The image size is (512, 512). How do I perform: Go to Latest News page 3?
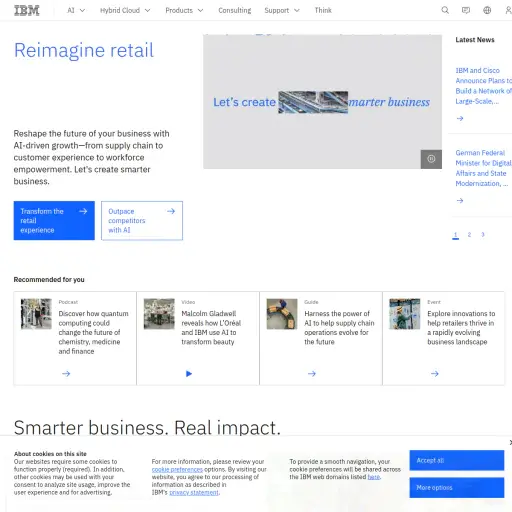pos(483,235)
